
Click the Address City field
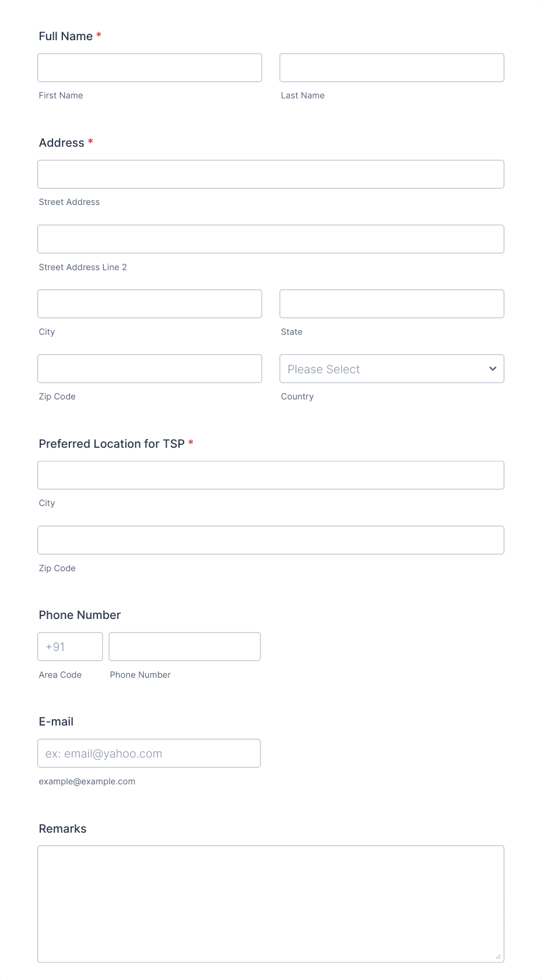(150, 304)
